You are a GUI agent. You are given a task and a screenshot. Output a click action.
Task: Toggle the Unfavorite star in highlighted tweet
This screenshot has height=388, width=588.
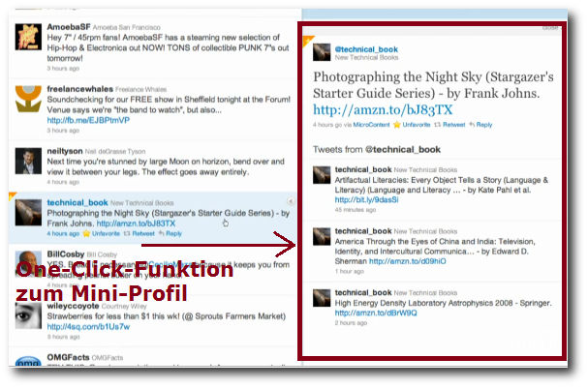pyautogui.click(x=86, y=234)
